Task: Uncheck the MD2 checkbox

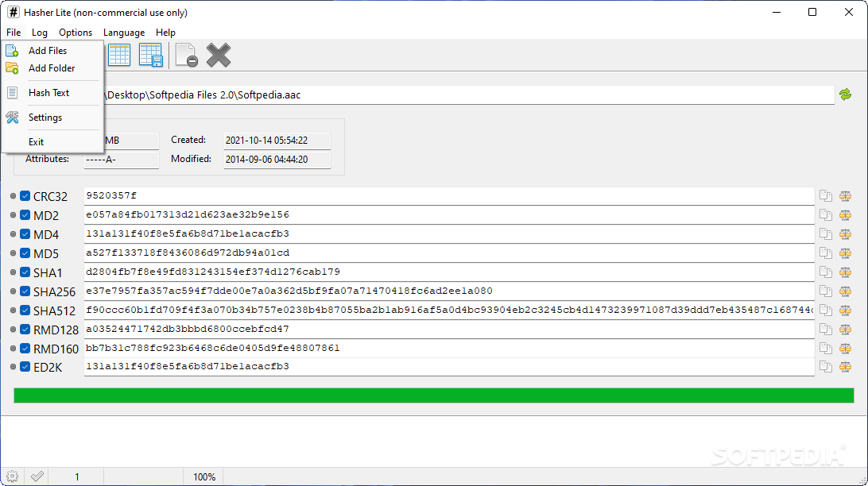Action: click(25, 215)
